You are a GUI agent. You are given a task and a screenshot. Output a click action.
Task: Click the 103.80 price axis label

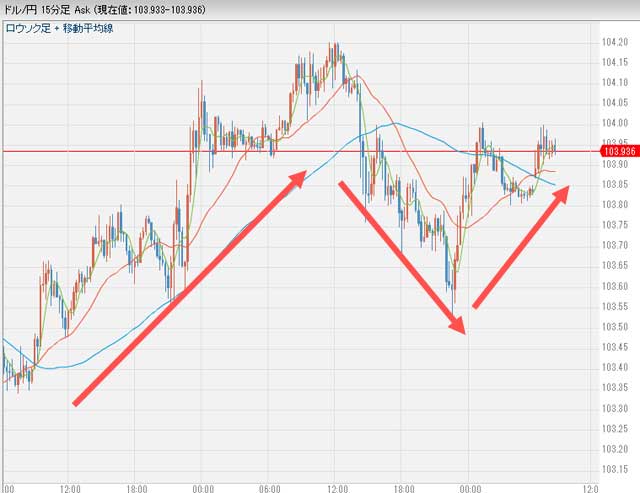pyautogui.click(x=615, y=204)
